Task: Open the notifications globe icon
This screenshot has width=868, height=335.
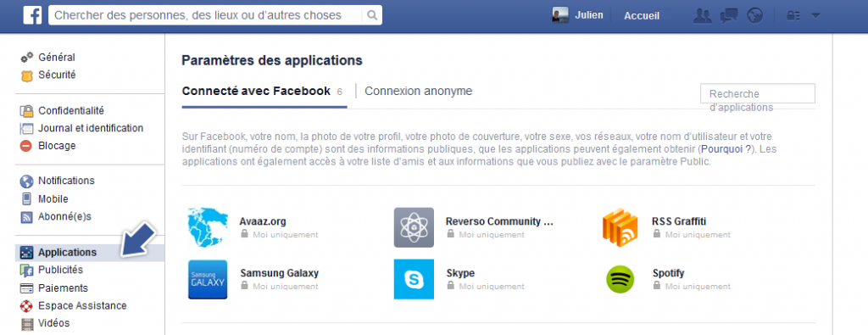Action: tap(754, 15)
